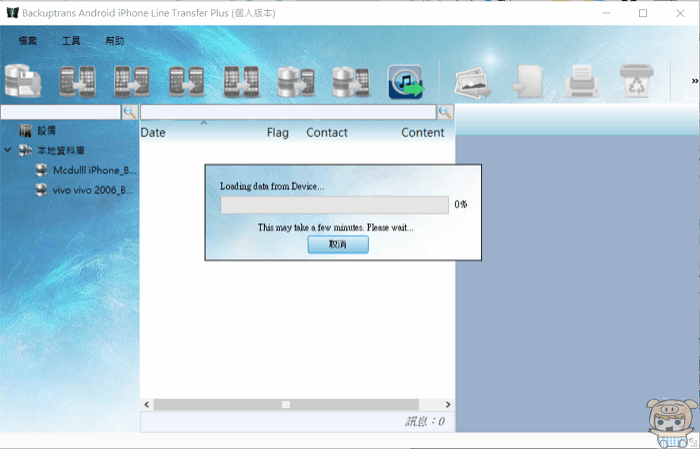This screenshot has height=449, width=700.
Task: Click the loading progress bar
Action: pyautogui.click(x=334, y=205)
